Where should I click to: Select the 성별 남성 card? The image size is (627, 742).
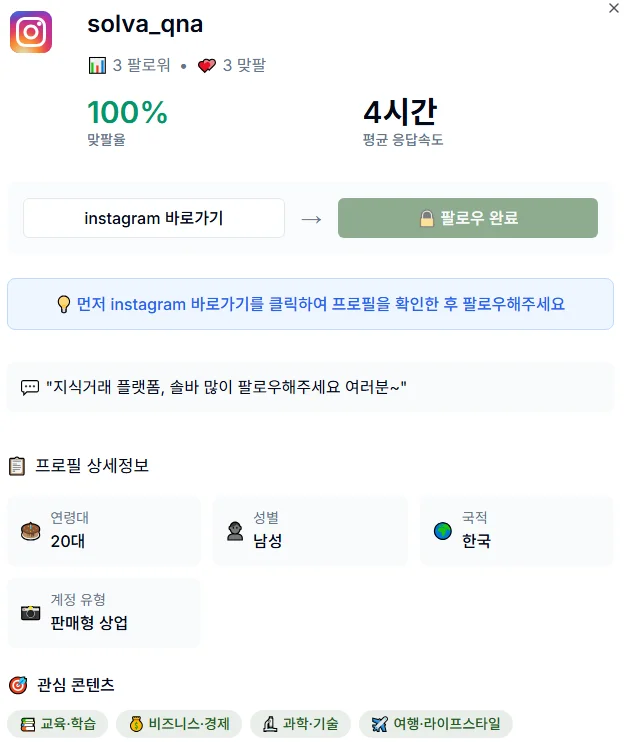point(310,530)
